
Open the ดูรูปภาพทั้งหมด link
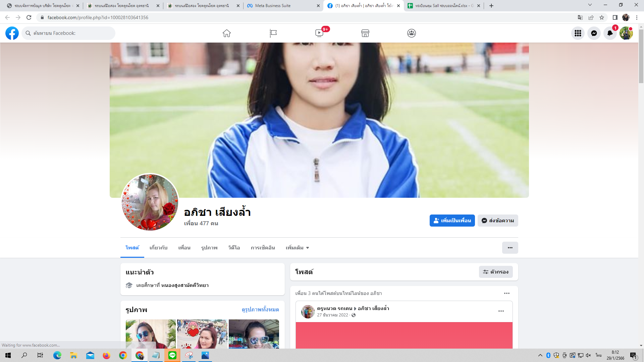pyautogui.click(x=260, y=309)
